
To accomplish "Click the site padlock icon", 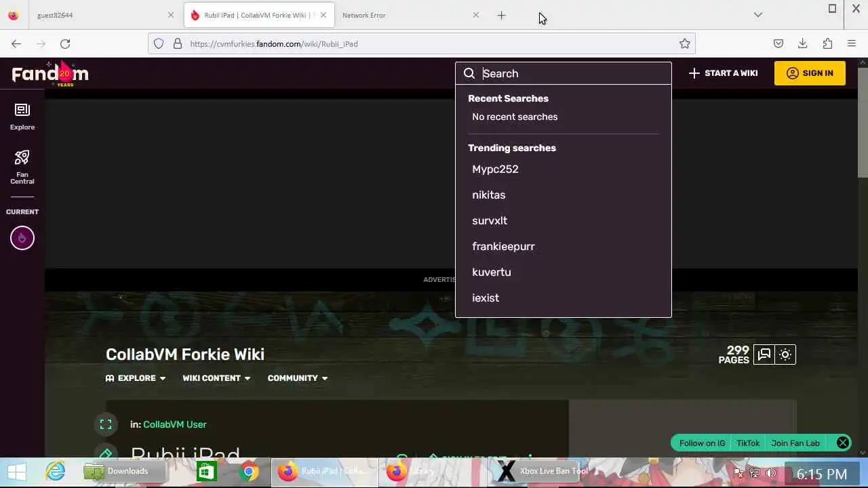I will [178, 43].
